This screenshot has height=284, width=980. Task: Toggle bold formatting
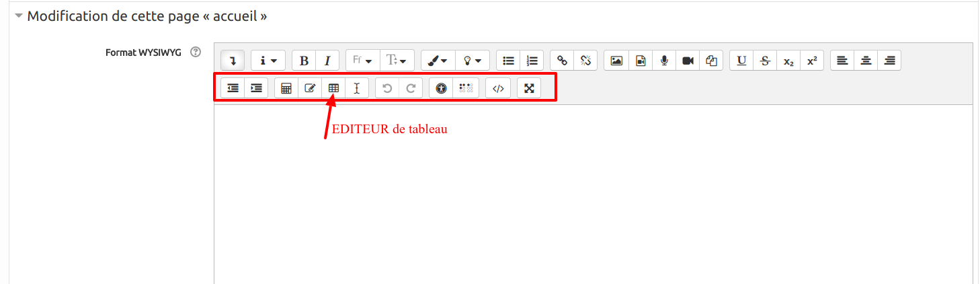(x=304, y=61)
